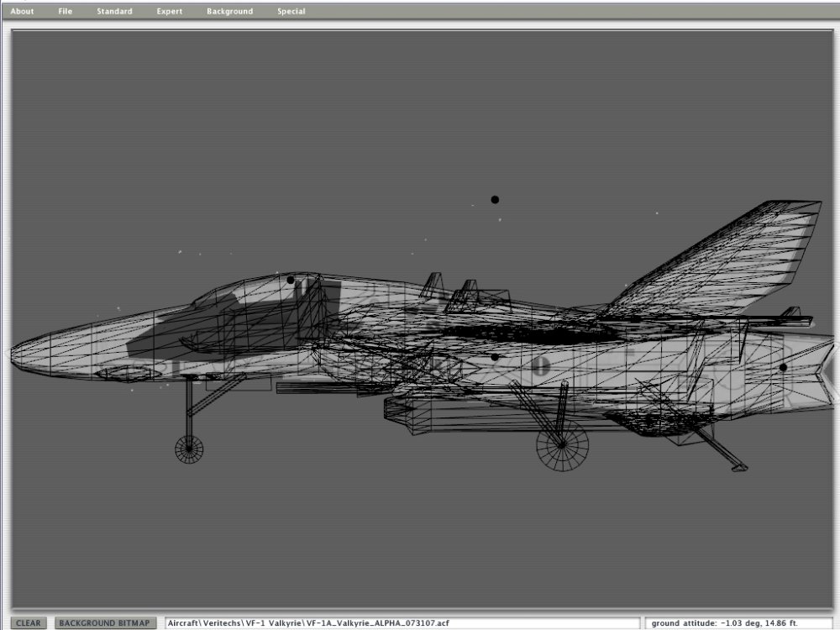Click the main landing gear wheel

pos(562,445)
